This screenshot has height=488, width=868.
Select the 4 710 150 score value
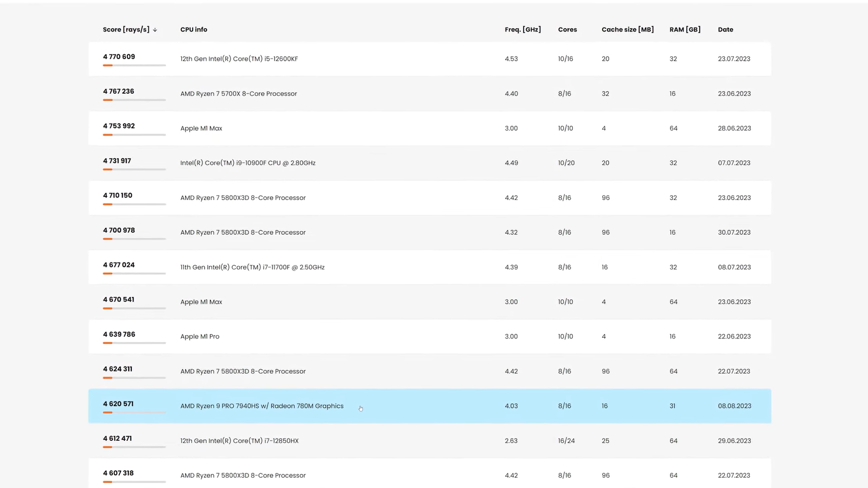(117, 195)
